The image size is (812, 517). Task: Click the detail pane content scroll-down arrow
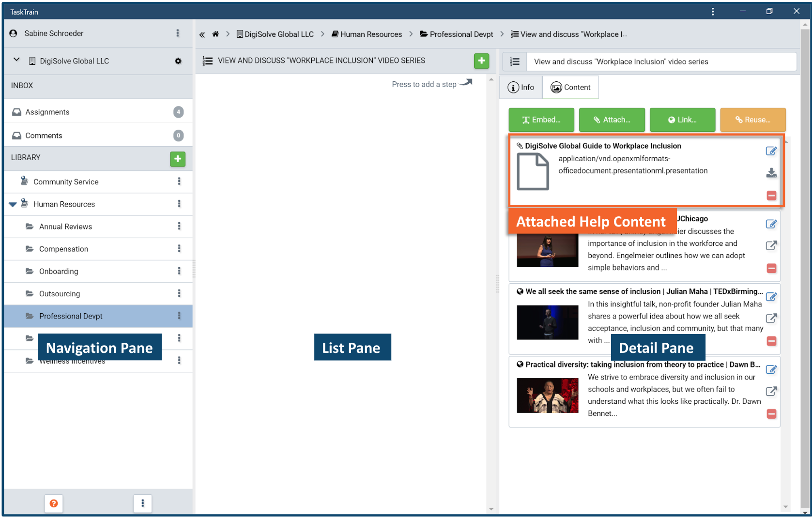(785, 507)
